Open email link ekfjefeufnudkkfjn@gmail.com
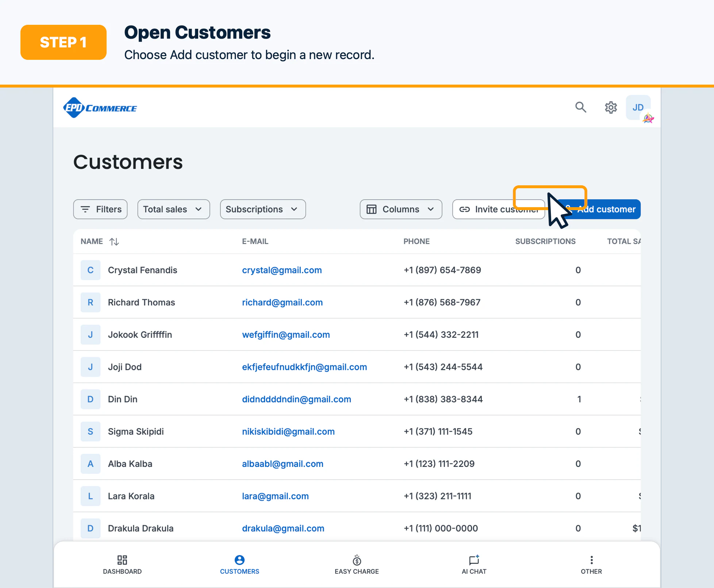Image resolution: width=714 pixels, height=588 pixels. (x=304, y=367)
